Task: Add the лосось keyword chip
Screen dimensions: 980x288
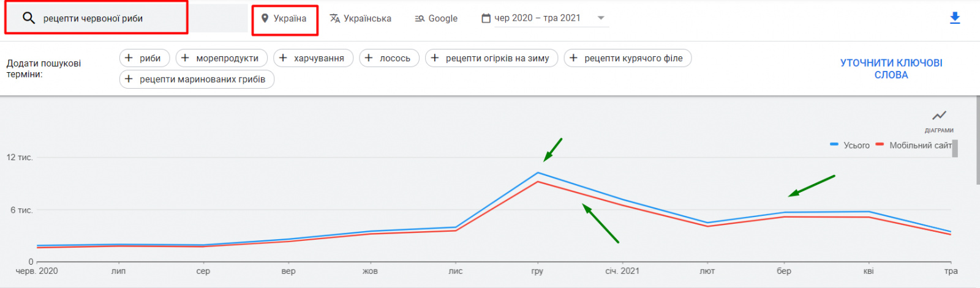Action: (389, 58)
